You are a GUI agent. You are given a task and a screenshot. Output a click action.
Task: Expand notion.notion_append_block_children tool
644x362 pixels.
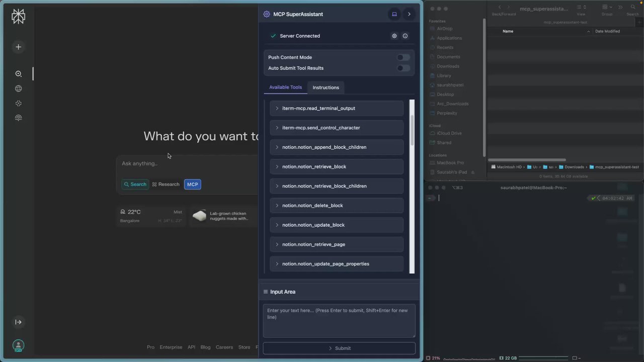[x=337, y=147]
